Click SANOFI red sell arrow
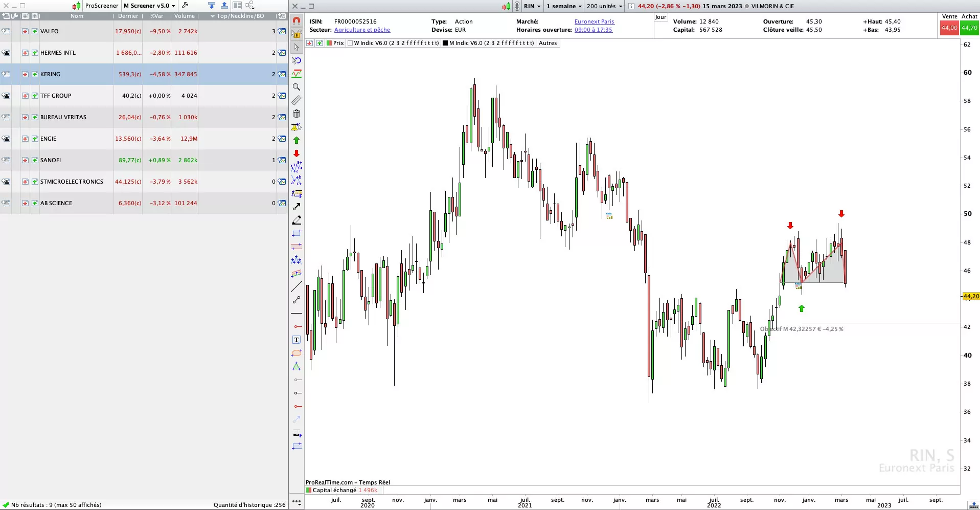The width and height of the screenshot is (980, 510). pyautogui.click(x=25, y=160)
